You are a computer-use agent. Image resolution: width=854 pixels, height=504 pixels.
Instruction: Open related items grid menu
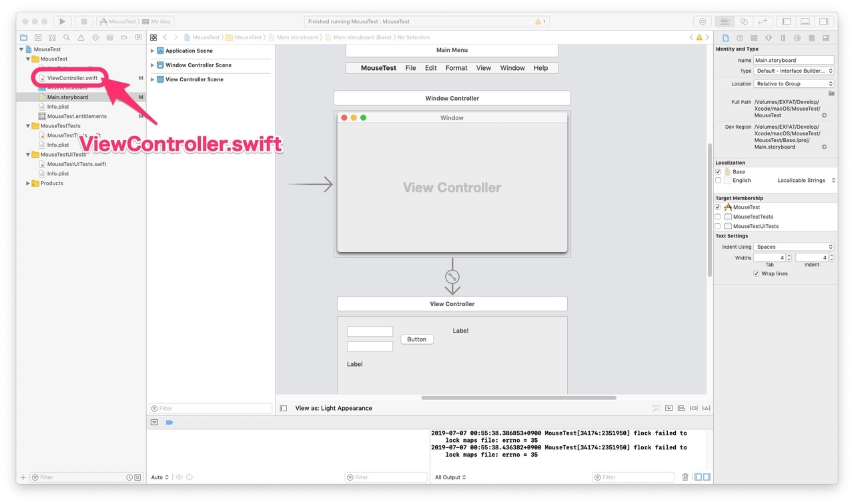pyautogui.click(x=153, y=37)
